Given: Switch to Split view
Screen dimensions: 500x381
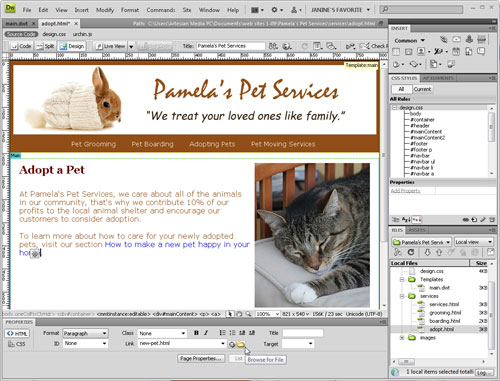Looking at the screenshot, I should 45,46.
